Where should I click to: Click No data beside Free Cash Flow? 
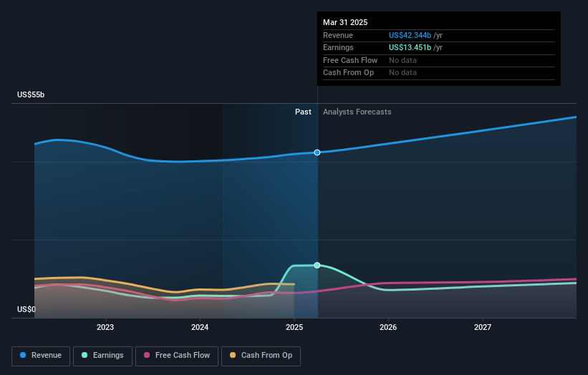pyautogui.click(x=403, y=60)
